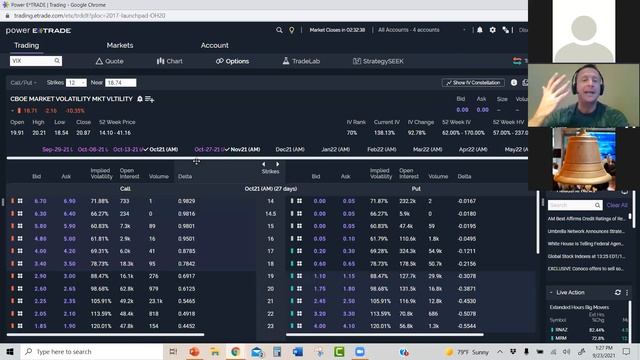Image resolution: width=640 pixels, height=360 pixels.
Task: Add VIX to watchlist list icon
Action: tap(149, 99)
